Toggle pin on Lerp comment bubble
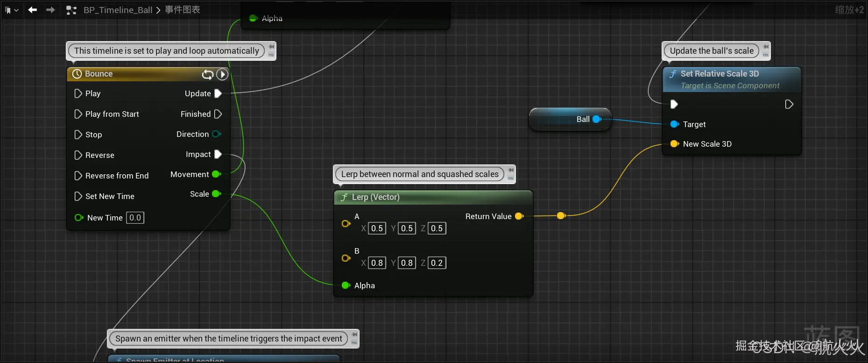 point(511,170)
